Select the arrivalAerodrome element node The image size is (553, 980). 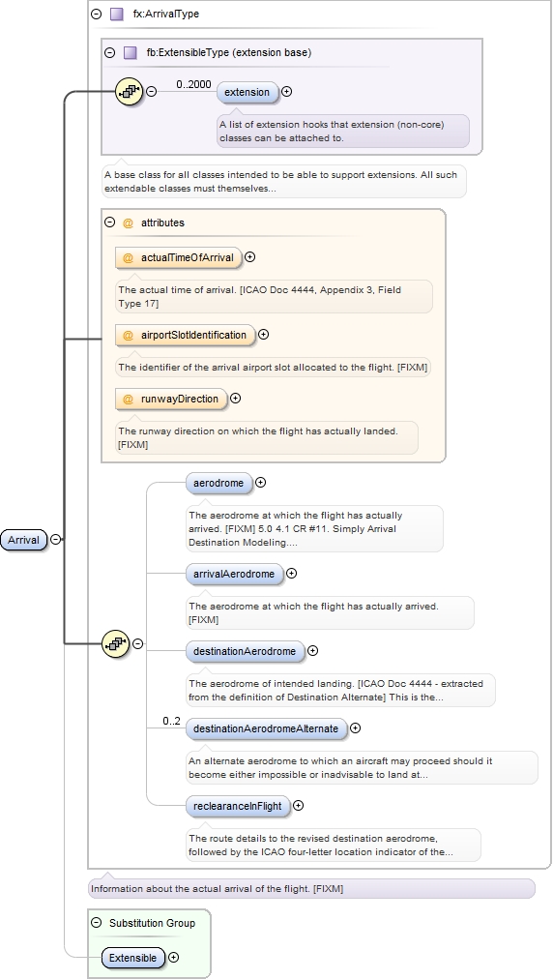(x=234, y=574)
